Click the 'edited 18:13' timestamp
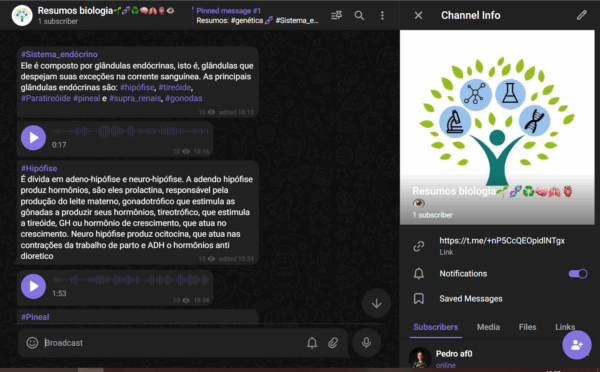The height and width of the screenshot is (372, 600). 236,112
